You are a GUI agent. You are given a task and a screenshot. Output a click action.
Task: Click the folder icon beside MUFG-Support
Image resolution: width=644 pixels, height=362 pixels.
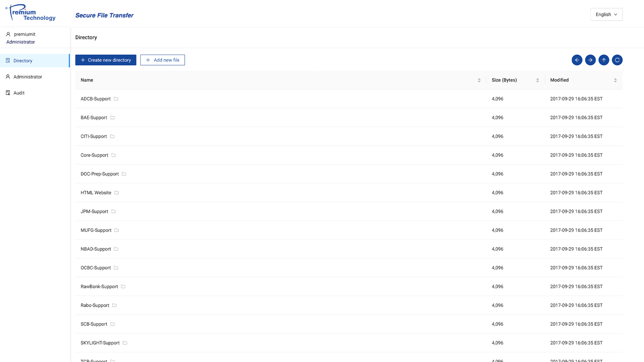pyautogui.click(x=116, y=230)
